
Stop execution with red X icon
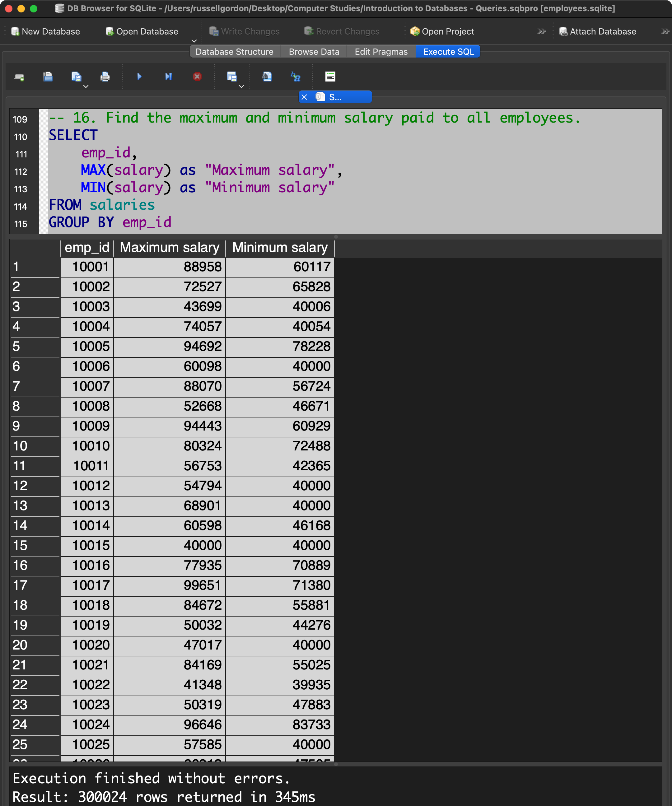coord(197,77)
